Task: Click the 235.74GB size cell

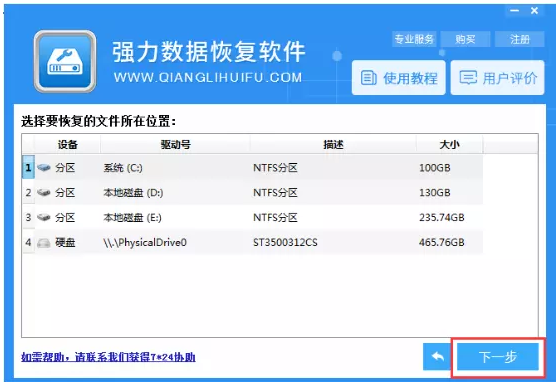Action: [x=442, y=217]
